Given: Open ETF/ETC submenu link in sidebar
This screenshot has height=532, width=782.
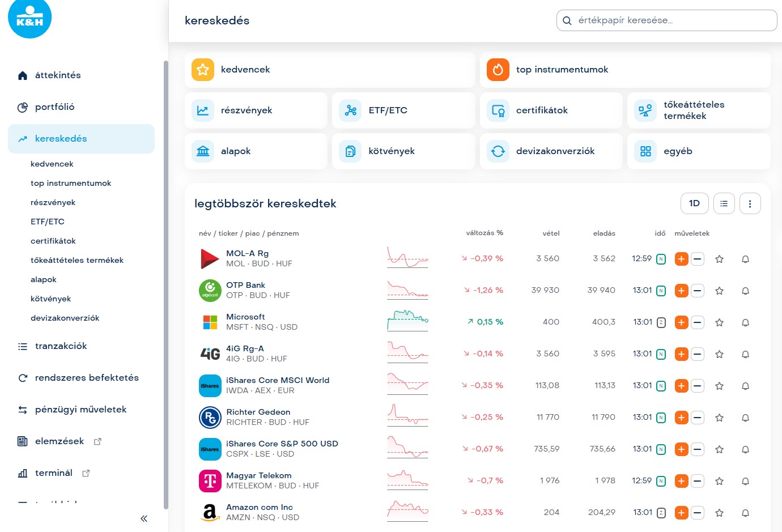Looking at the screenshot, I should [48, 222].
